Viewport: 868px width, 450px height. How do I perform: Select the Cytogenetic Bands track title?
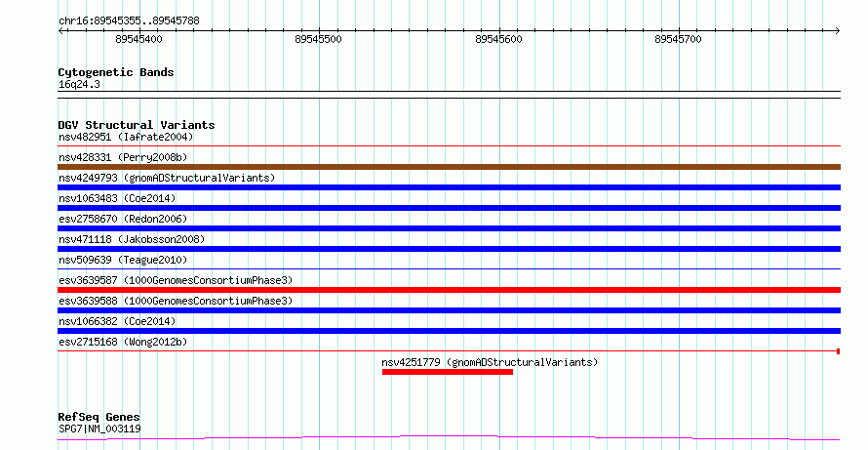tap(116, 72)
